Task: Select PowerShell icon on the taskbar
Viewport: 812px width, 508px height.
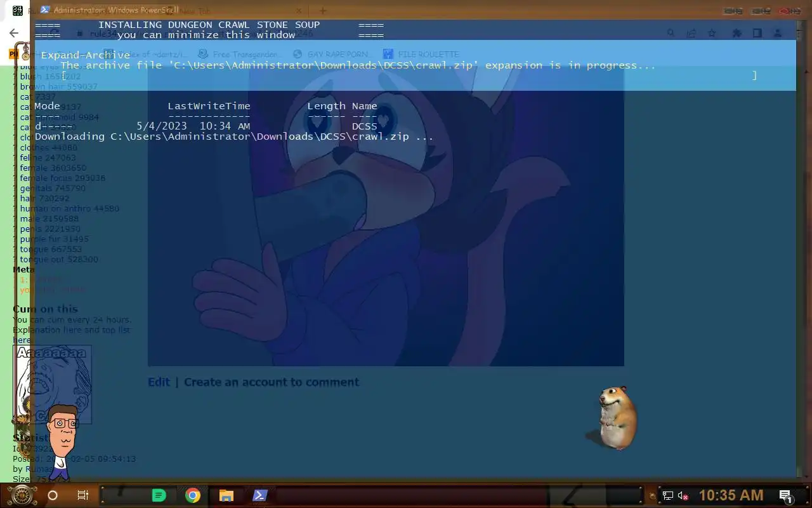Action: [259, 495]
